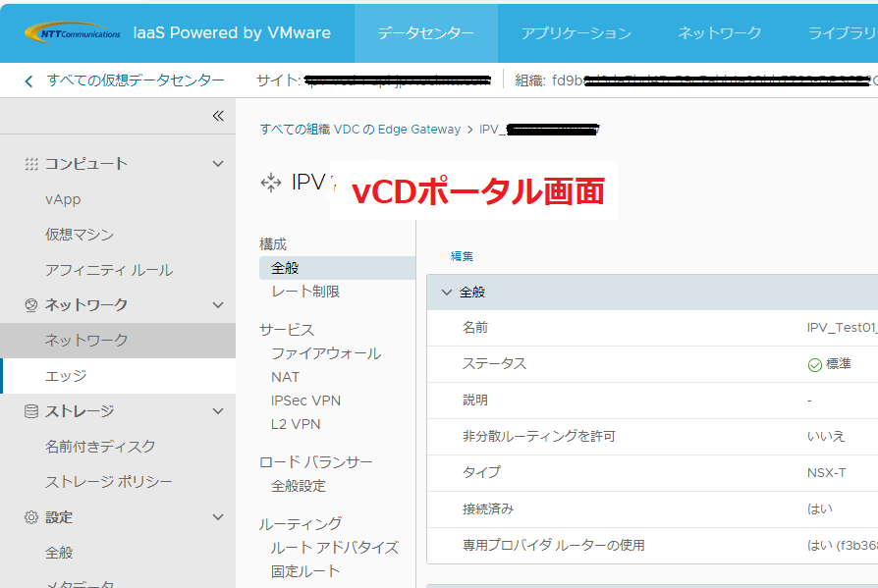Open 固定ルート settings
Image resolution: width=878 pixels, height=588 pixels.
[x=305, y=571]
